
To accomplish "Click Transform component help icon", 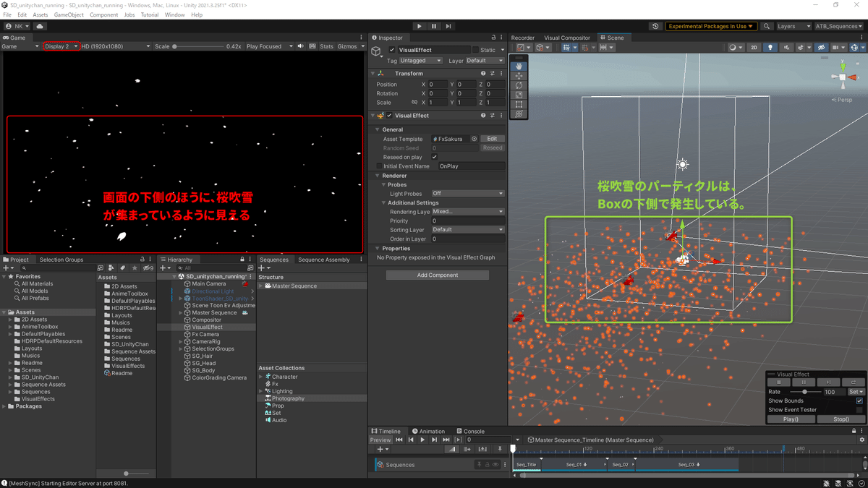I will click(x=483, y=73).
